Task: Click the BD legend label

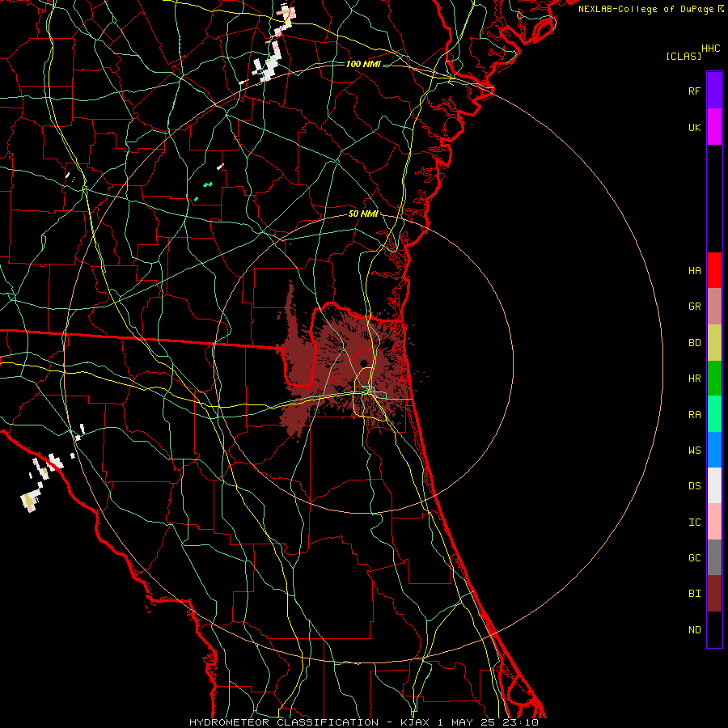Action: pos(695,343)
